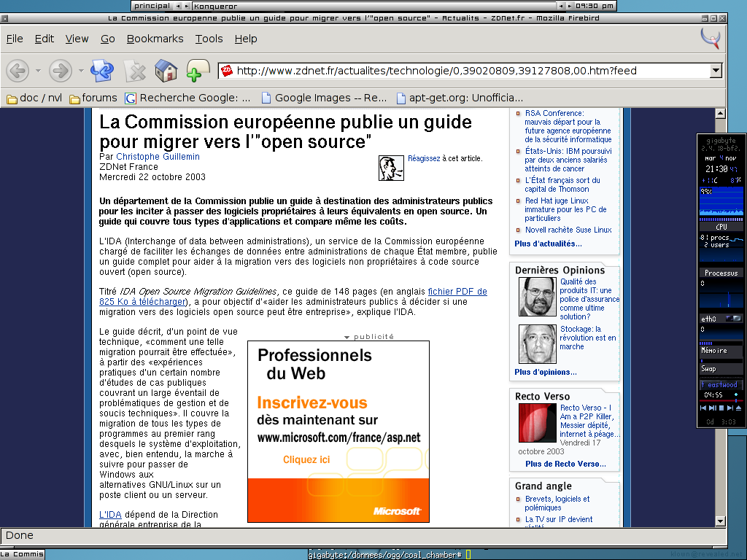Click the window menu icon of Firebird titlebar
747x560 pixels.
pos(5,18)
